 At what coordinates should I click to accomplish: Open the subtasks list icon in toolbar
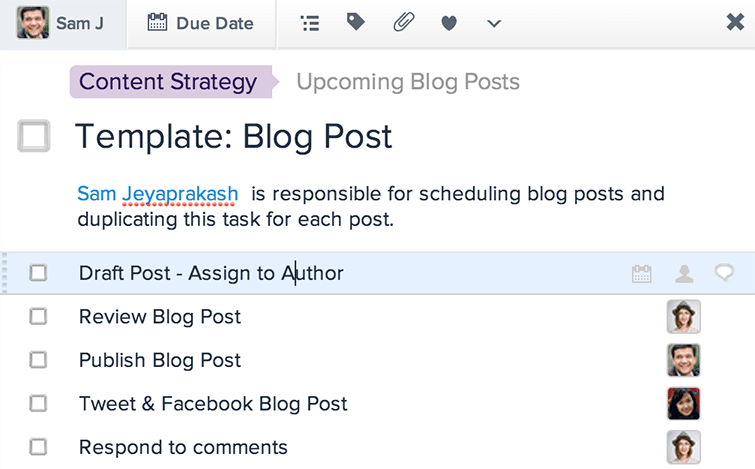[x=310, y=23]
